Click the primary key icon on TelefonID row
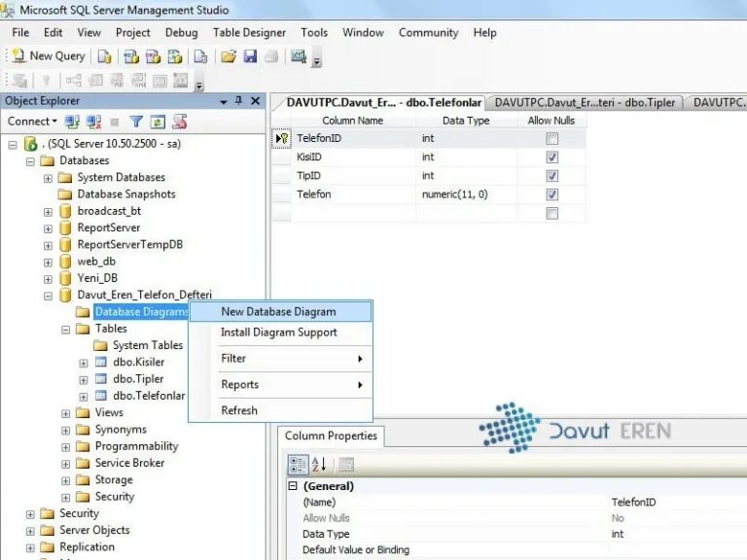Screen dimensions: 747x560 [x=281, y=139]
